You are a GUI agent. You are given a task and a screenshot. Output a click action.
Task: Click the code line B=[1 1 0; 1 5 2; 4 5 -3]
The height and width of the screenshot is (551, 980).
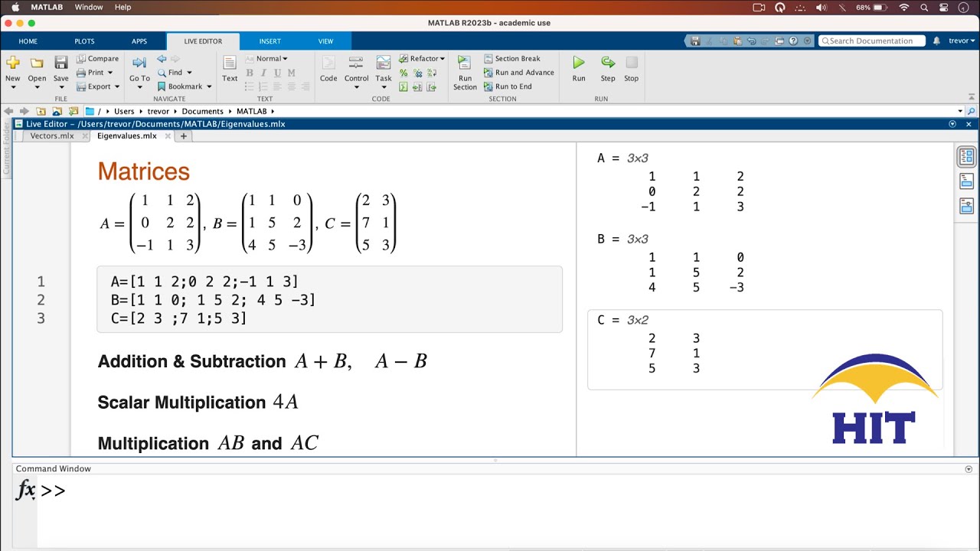213,300
